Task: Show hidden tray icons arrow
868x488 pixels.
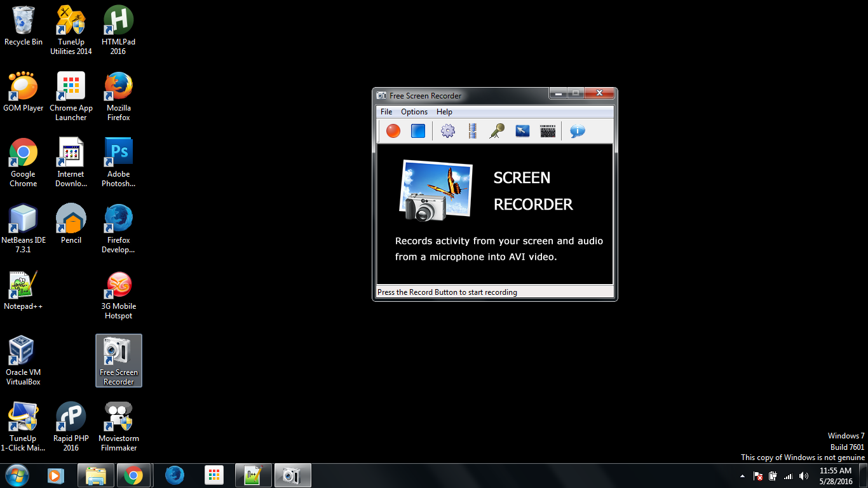Action: tap(742, 476)
